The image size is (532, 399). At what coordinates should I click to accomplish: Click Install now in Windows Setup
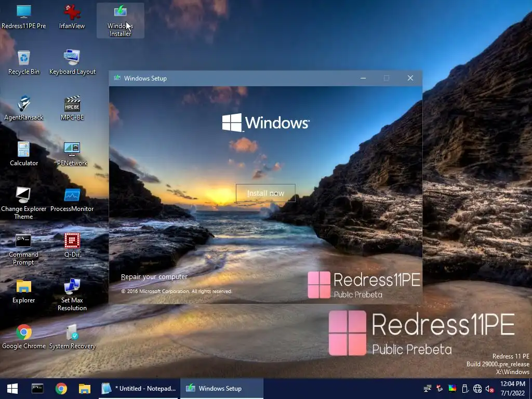(x=265, y=193)
